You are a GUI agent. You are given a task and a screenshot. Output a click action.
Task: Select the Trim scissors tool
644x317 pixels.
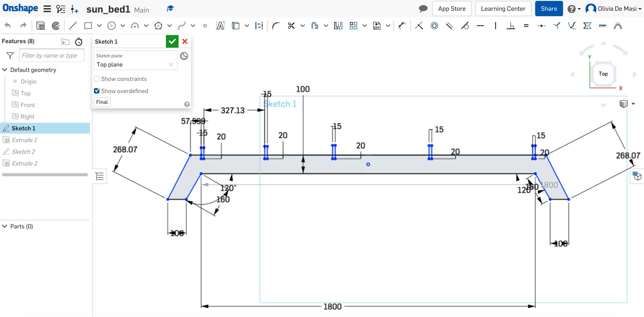point(291,25)
